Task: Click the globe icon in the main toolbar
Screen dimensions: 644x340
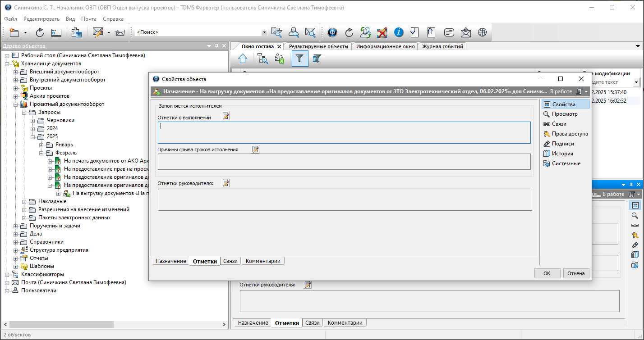Action: [483, 32]
